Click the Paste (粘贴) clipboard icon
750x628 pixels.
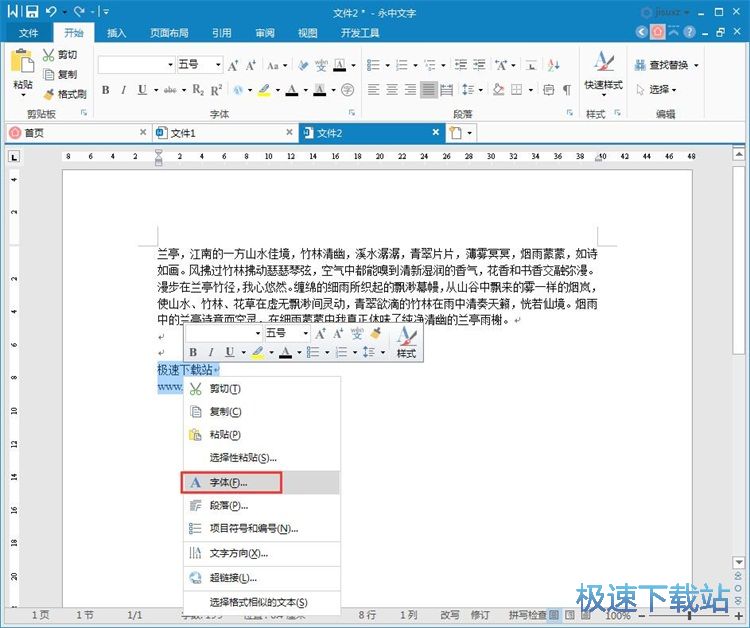click(22, 63)
